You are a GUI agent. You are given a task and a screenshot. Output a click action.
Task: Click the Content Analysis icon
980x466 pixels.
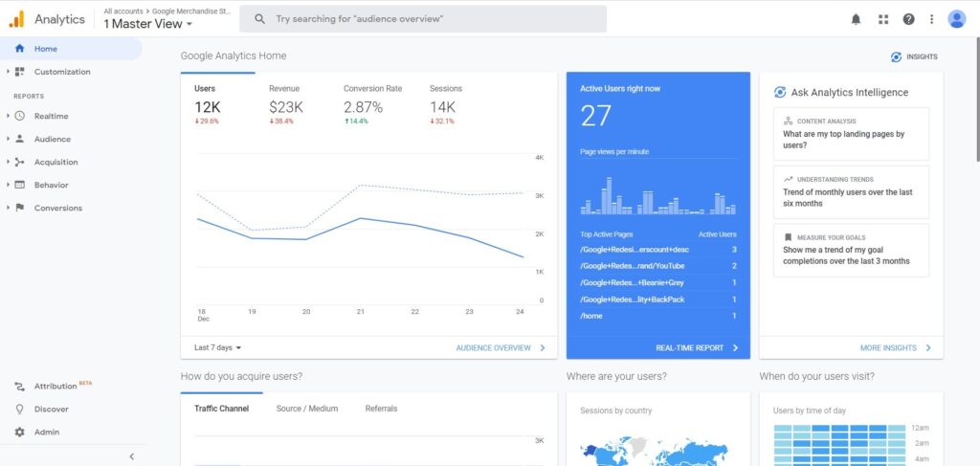pos(789,122)
